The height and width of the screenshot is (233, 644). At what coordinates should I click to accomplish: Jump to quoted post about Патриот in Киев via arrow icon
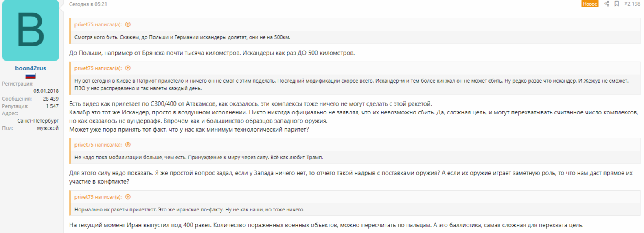pos(128,68)
